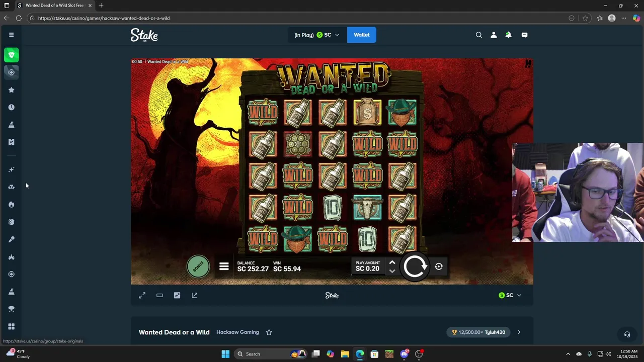This screenshot has width=644, height=362.
Task: Click the browser back arrow
Action: pos(7,18)
